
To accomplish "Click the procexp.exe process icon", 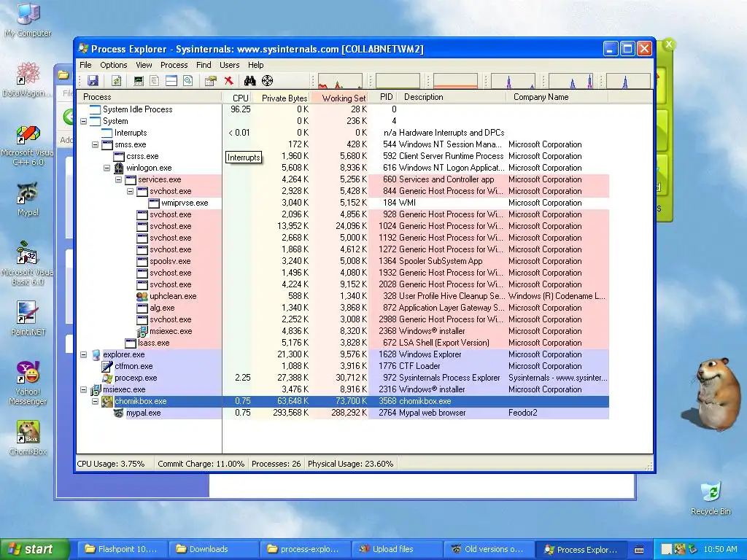I will [107, 378].
